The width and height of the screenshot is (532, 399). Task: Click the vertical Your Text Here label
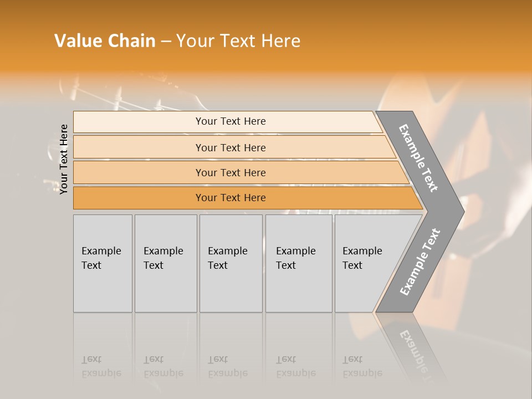(x=64, y=159)
